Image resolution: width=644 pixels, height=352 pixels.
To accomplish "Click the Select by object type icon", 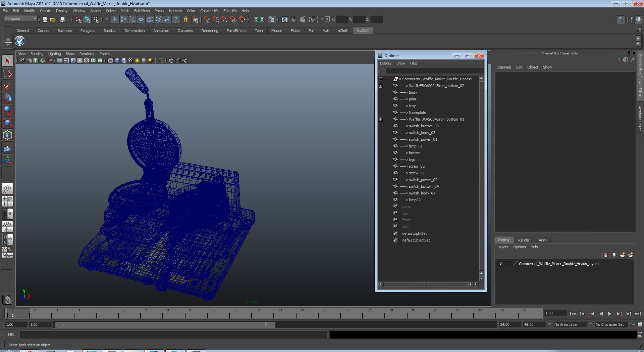I will point(87,19).
